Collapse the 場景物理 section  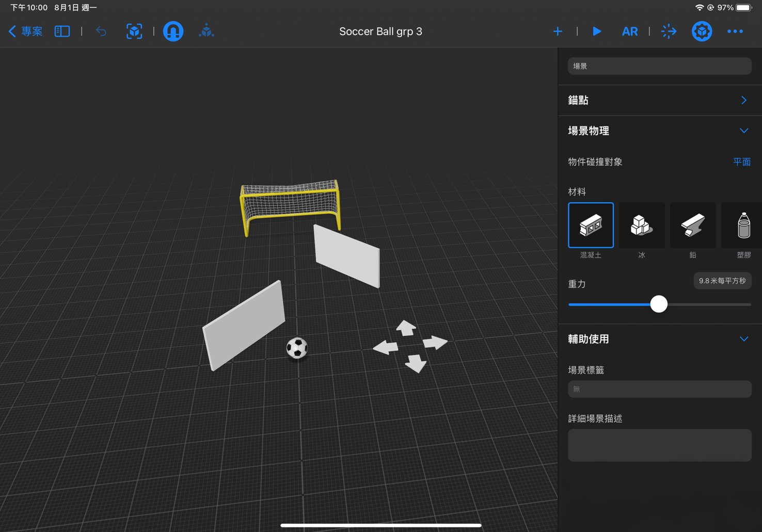[743, 131]
